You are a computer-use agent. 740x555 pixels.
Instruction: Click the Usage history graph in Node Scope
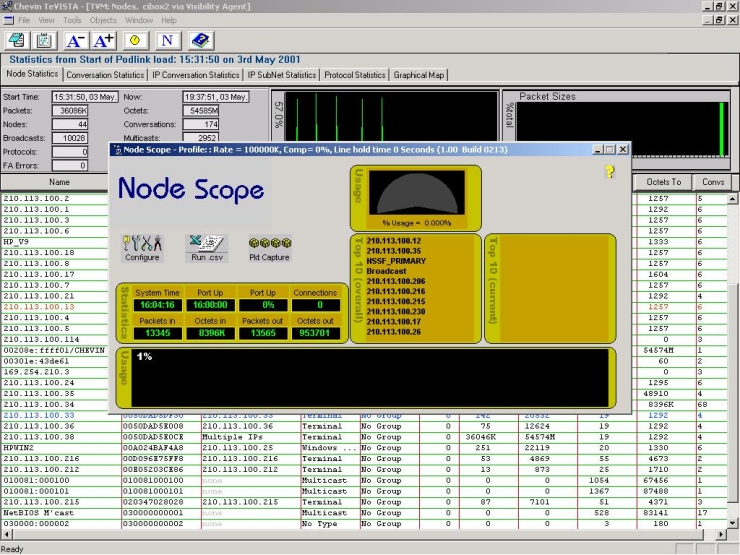[x=370, y=378]
